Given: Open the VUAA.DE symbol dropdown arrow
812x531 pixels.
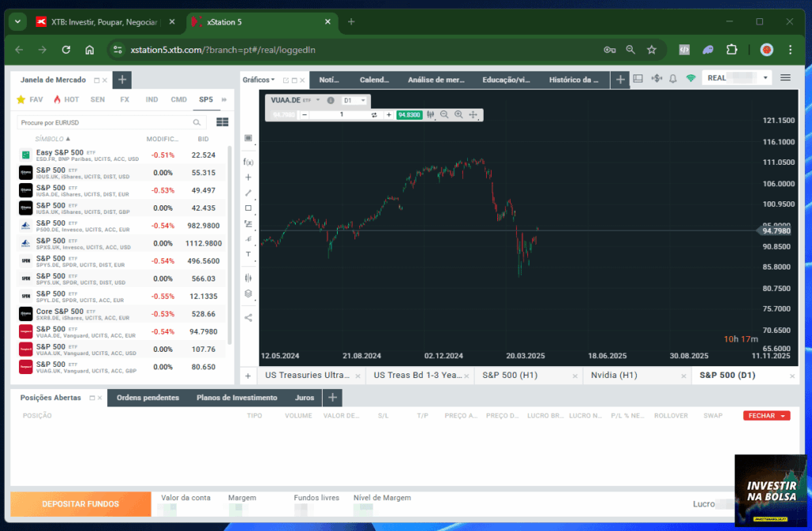Looking at the screenshot, I should 318,100.
